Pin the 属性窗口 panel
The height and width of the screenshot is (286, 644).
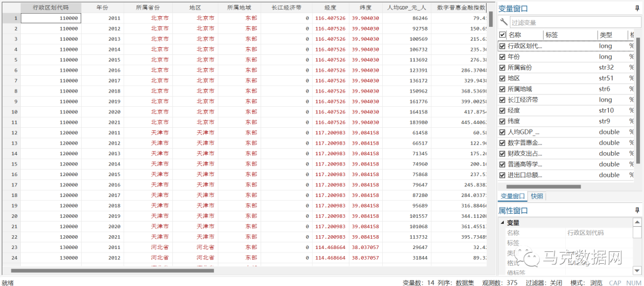pyautogui.click(x=637, y=210)
